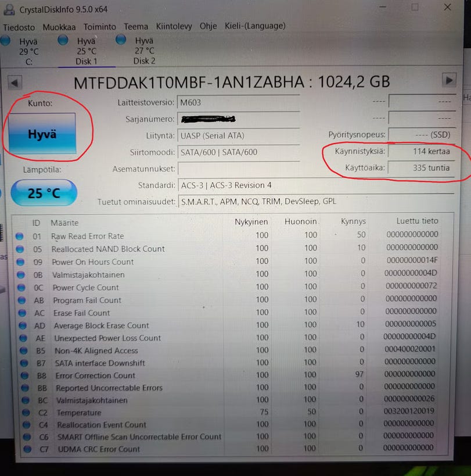Click status dot of Power On Hours Count
The height and width of the screenshot is (476, 471).
(20, 262)
